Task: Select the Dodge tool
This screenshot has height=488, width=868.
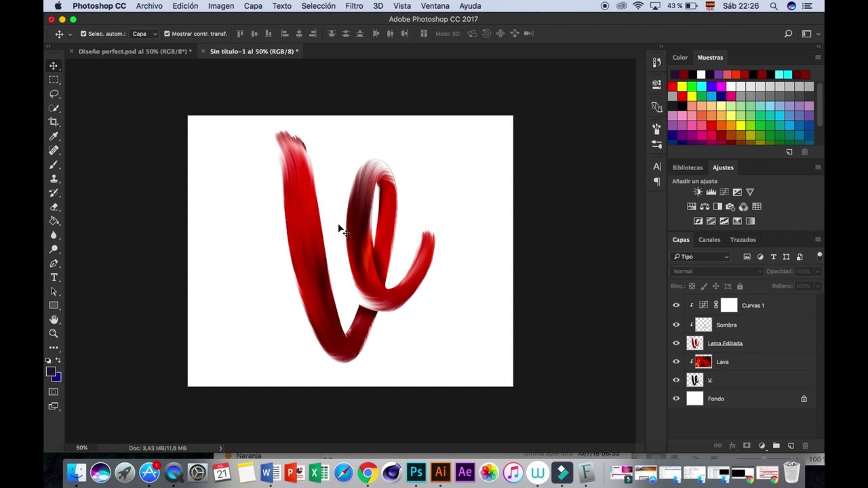Action: (54, 249)
